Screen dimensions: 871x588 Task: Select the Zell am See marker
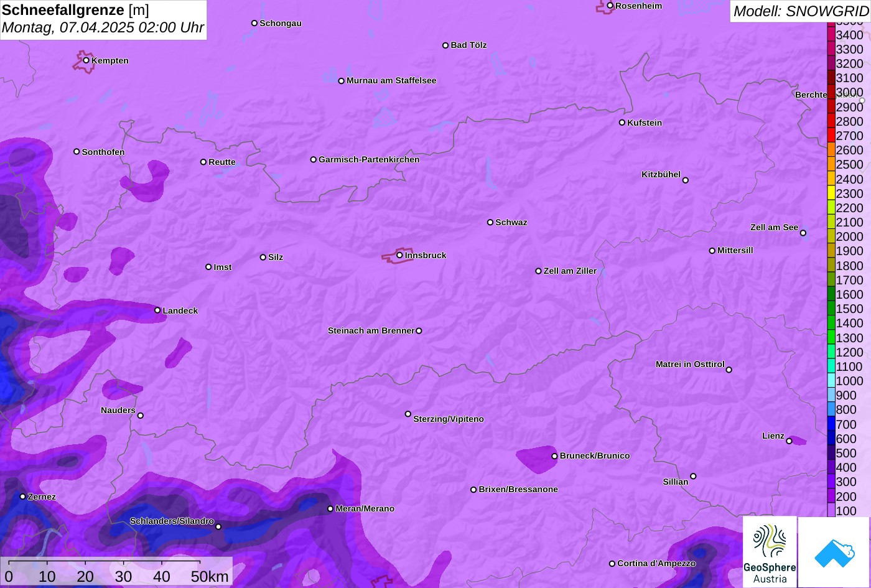coord(803,233)
